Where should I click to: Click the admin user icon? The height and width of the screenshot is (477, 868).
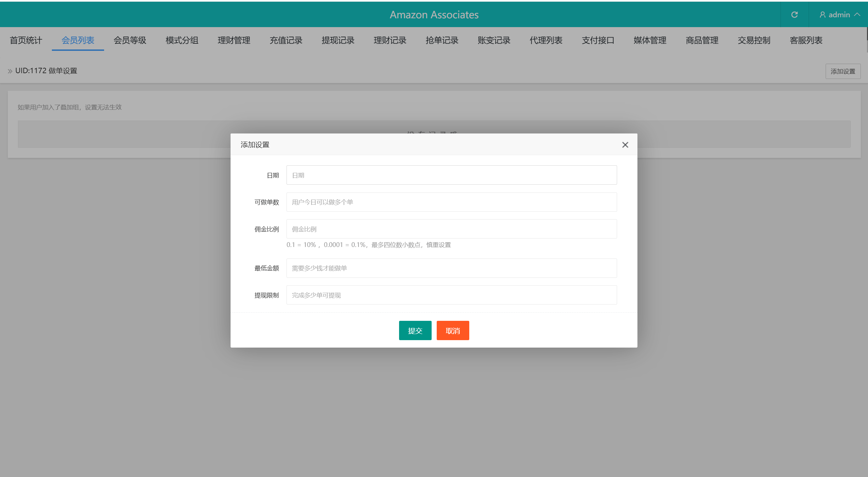click(x=822, y=15)
